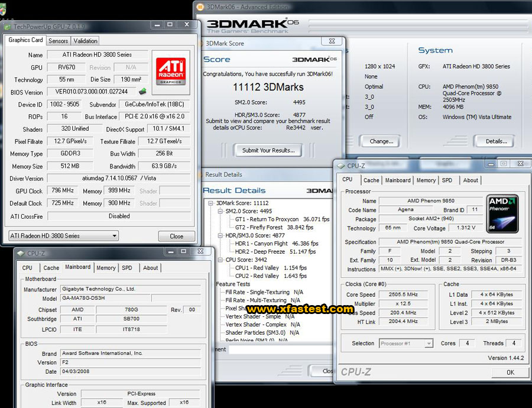
Task: Select Fill Rate - Single-Texturing item
Action: (x=264, y=292)
